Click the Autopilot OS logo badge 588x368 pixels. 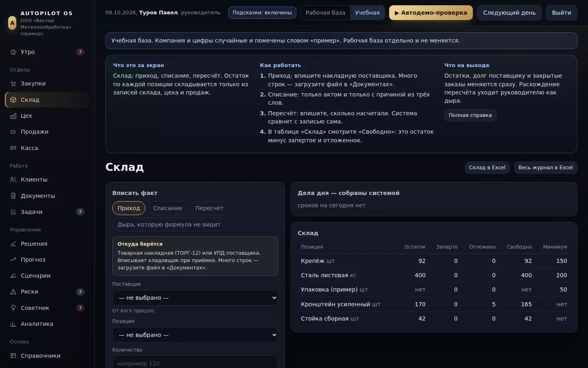pos(12,23)
